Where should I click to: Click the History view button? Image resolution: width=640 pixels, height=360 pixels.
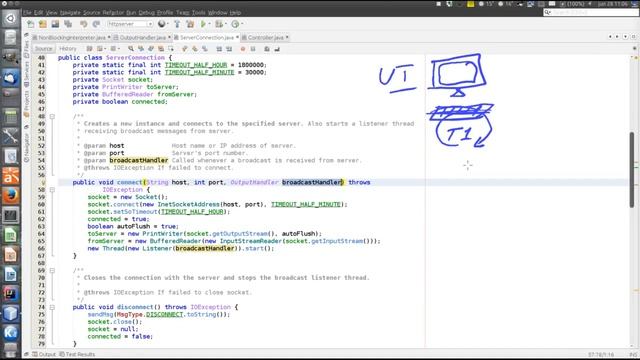[x=68, y=49]
